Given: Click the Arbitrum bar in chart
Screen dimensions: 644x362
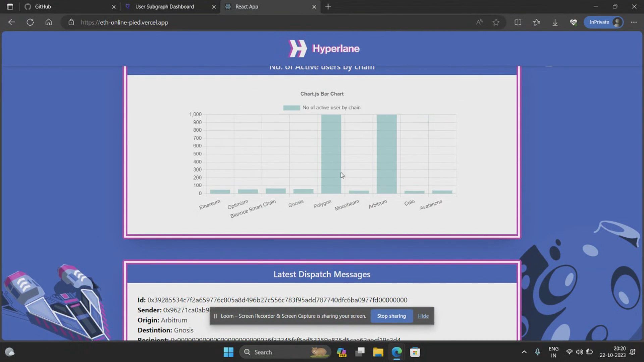Looking at the screenshot, I should (387, 154).
